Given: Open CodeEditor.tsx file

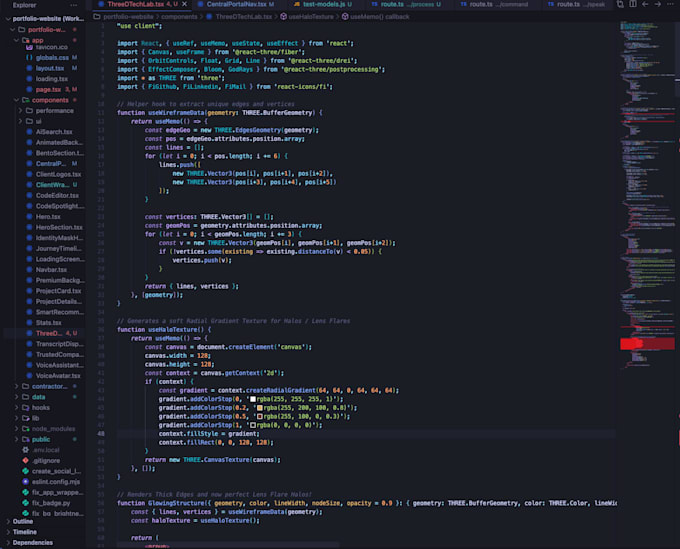Looking at the screenshot, I should click(57, 195).
